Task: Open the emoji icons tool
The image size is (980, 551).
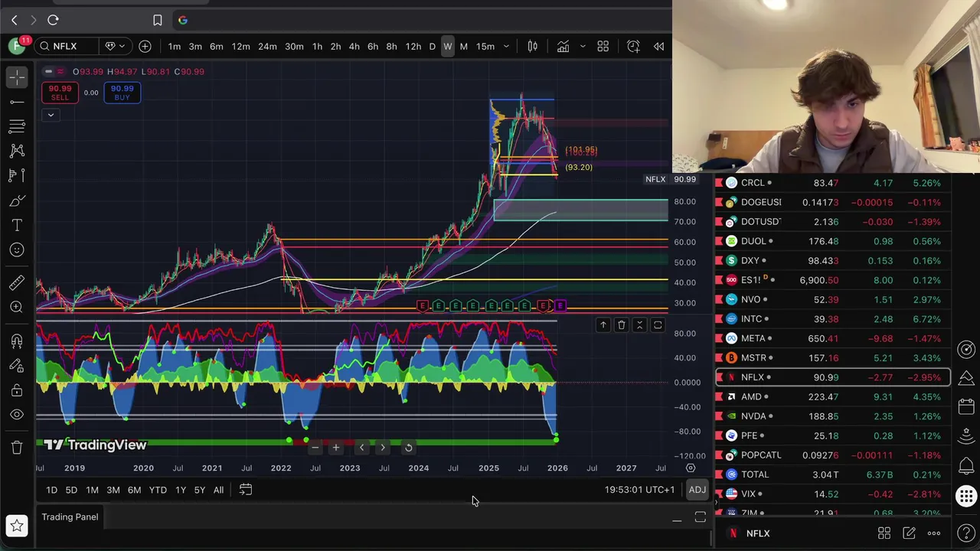Action: 17,249
